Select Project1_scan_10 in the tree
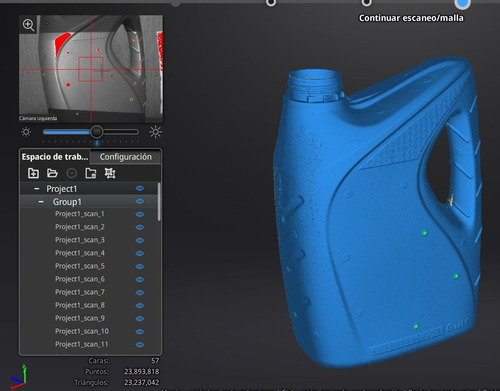500x391 pixels. tap(82, 331)
